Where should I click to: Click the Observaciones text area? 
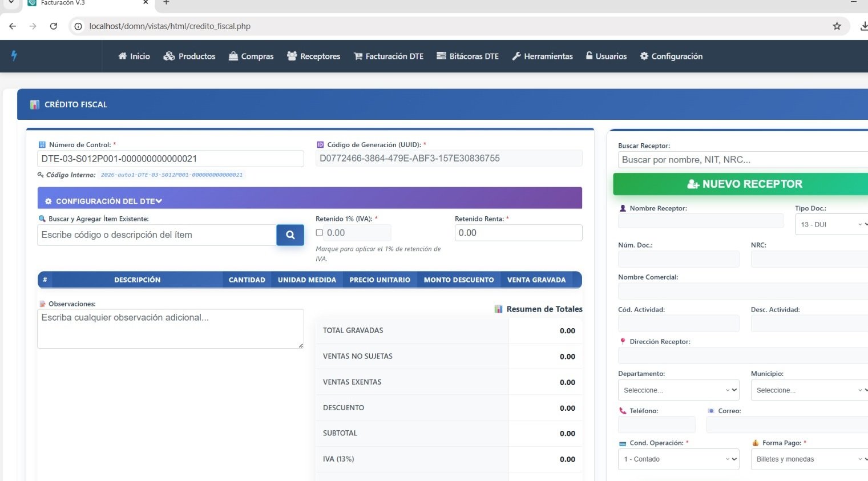coord(170,329)
